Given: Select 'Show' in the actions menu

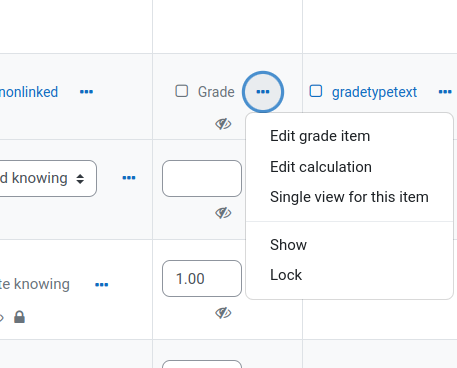Looking at the screenshot, I should [x=288, y=245].
